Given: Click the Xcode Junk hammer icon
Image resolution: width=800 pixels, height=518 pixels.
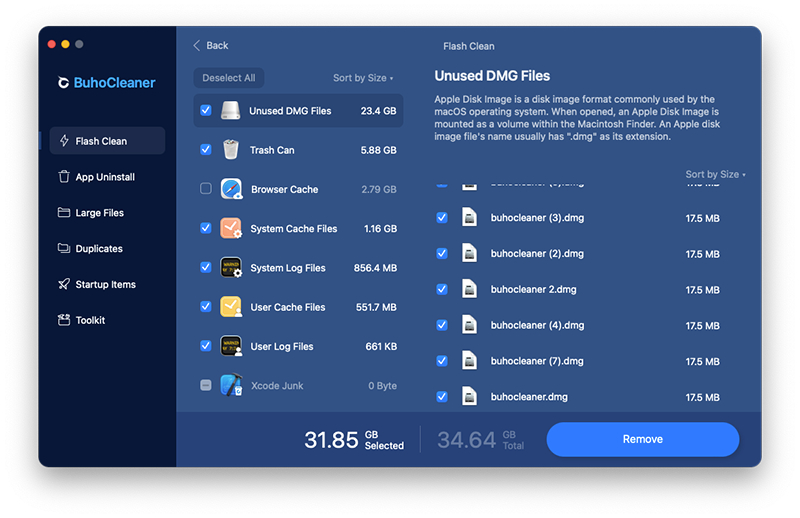Looking at the screenshot, I should pyautogui.click(x=231, y=385).
